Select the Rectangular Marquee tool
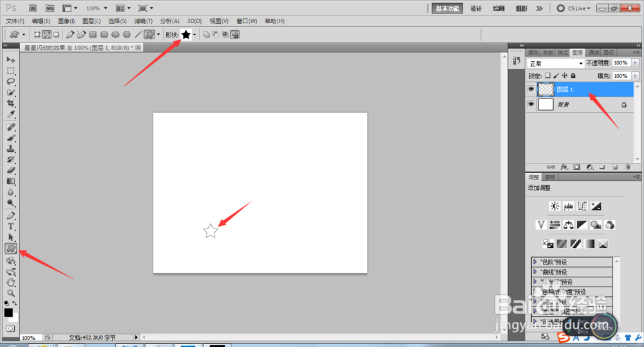644x347 pixels. coord(11,71)
